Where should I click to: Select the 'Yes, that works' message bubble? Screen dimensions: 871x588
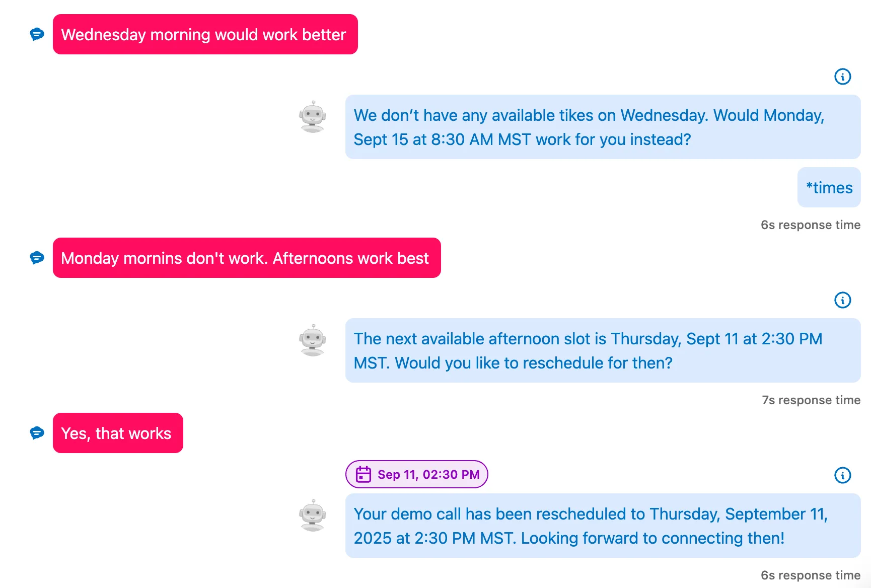pos(118,433)
